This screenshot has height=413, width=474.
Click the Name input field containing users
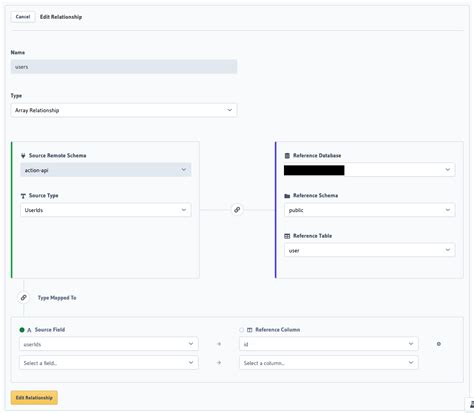[124, 67]
